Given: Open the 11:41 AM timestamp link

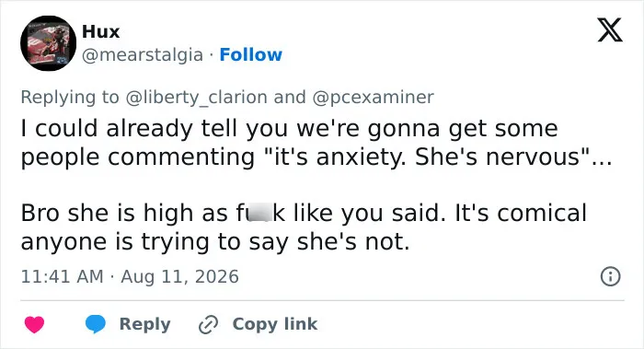Looking at the screenshot, I should [62, 276].
